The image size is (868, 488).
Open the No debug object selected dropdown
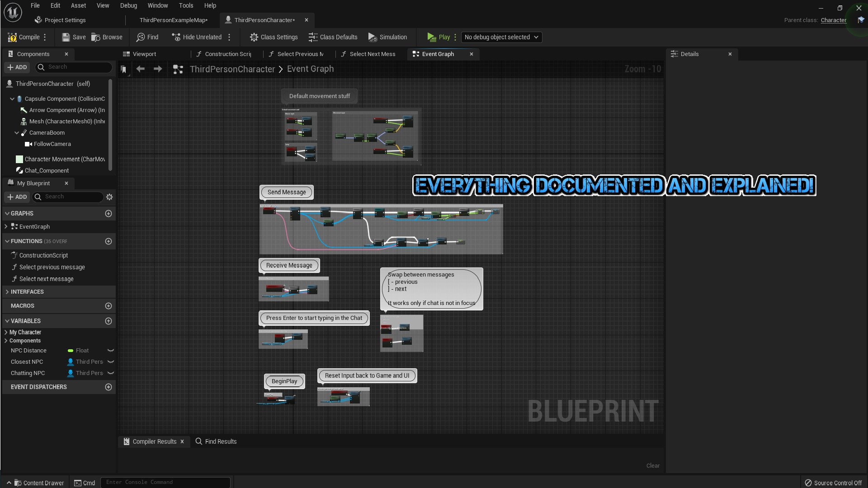point(501,37)
